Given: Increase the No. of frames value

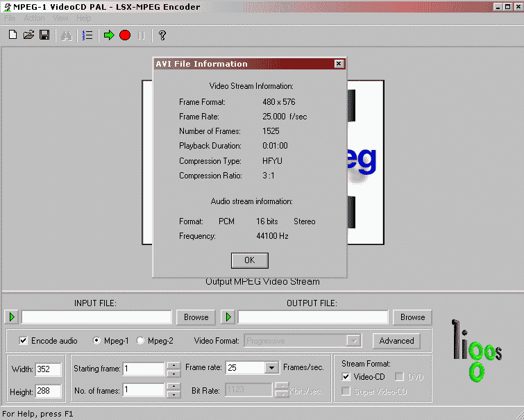Looking at the screenshot, I should [174, 387].
